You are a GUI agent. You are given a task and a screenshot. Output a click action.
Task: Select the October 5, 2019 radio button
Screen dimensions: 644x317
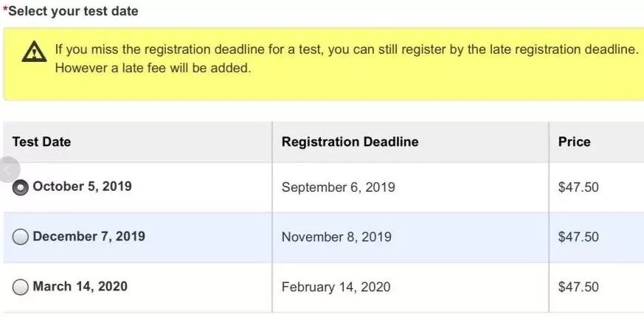[x=20, y=188]
